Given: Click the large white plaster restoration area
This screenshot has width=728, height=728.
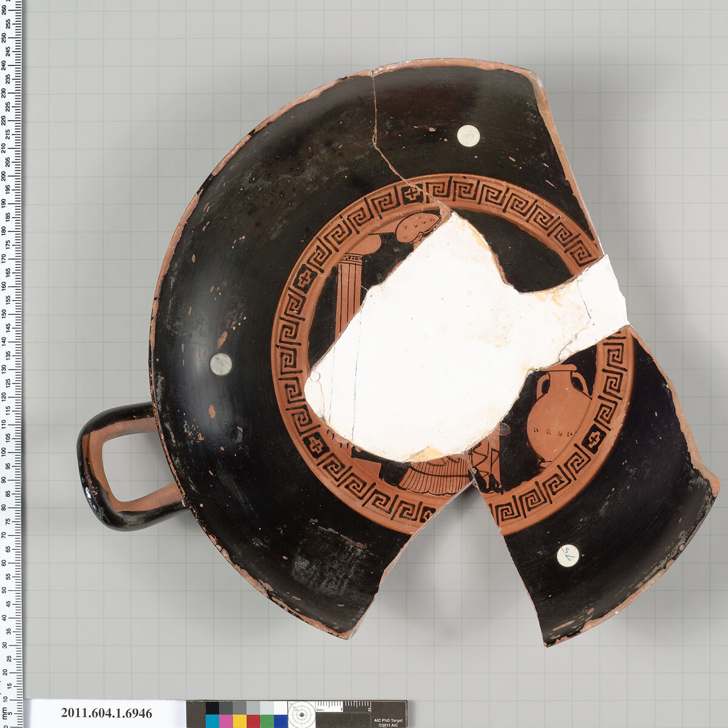Looking at the screenshot, I should click(437, 340).
